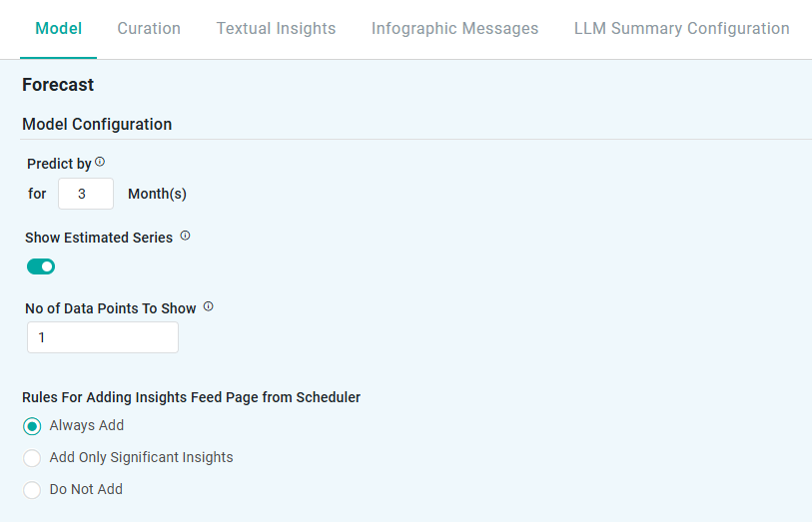Click the Month(s) unit label
Viewport: 812px width, 522px height.
click(x=157, y=194)
